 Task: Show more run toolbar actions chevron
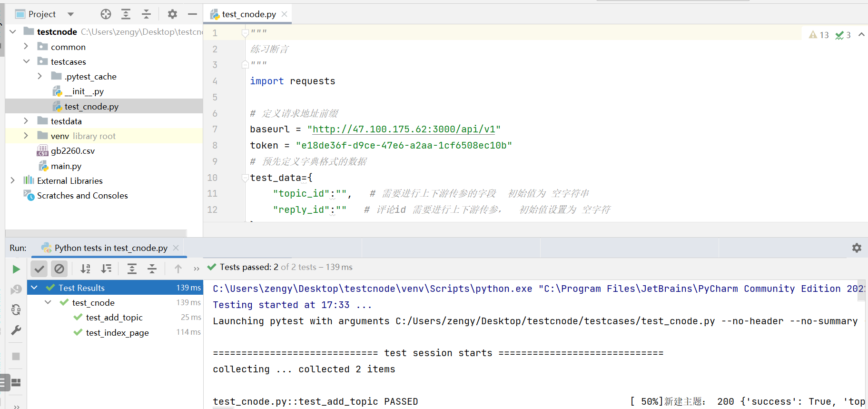pos(197,269)
